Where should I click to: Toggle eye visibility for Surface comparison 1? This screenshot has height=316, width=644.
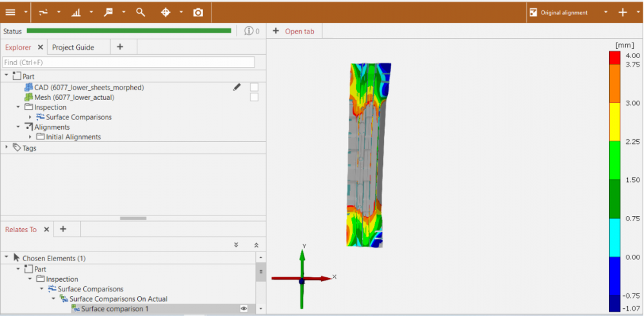point(244,309)
